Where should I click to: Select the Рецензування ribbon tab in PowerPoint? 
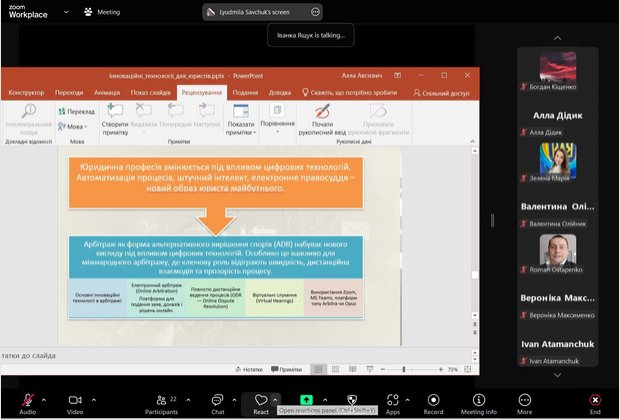pos(201,92)
